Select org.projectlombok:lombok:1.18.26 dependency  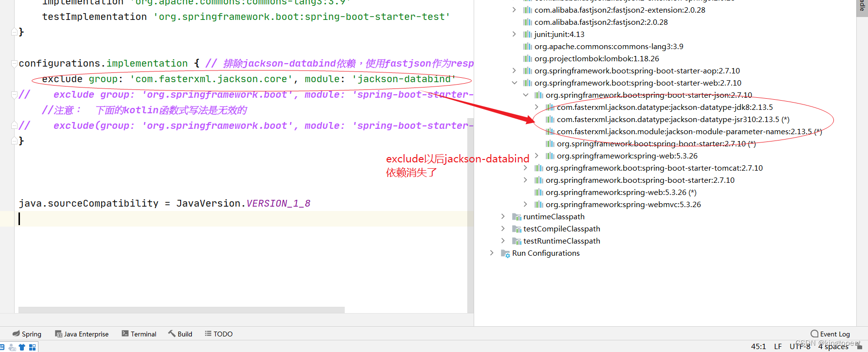tap(596, 58)
